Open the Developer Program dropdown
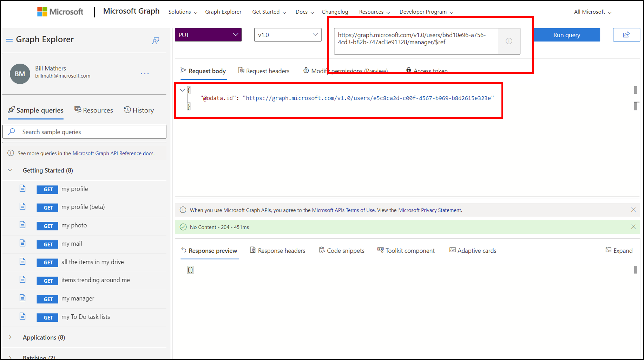The width and height of the screenshot is (644, 360). tap(426, 12)
